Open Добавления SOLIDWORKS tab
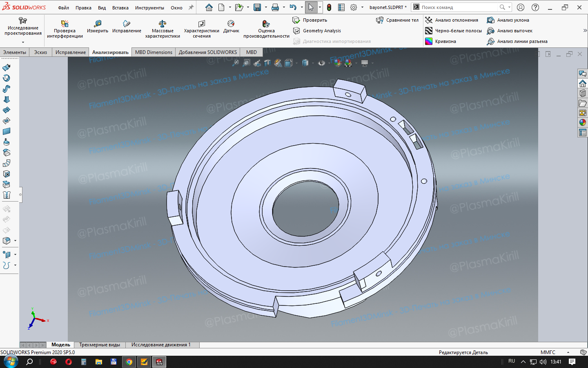588x368 pixels. (208, 52)
